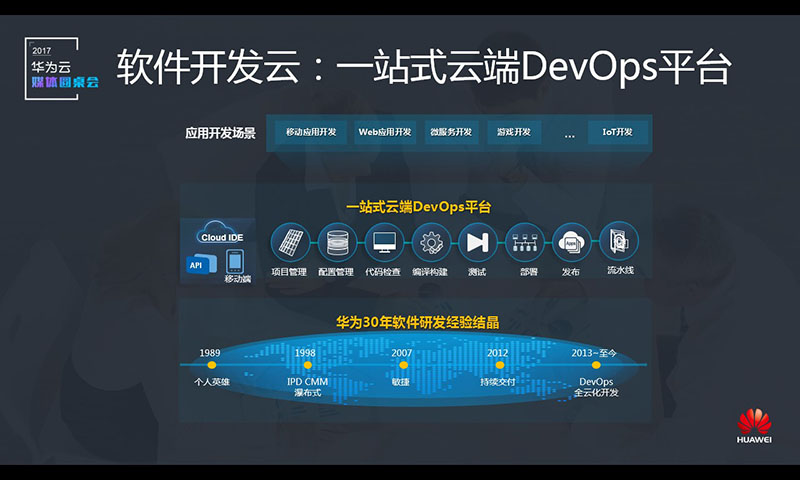Click the Cloud IDE cloud icon
Image resolution: width=800 pixels, height=480 pixels.
pos(222,234)
